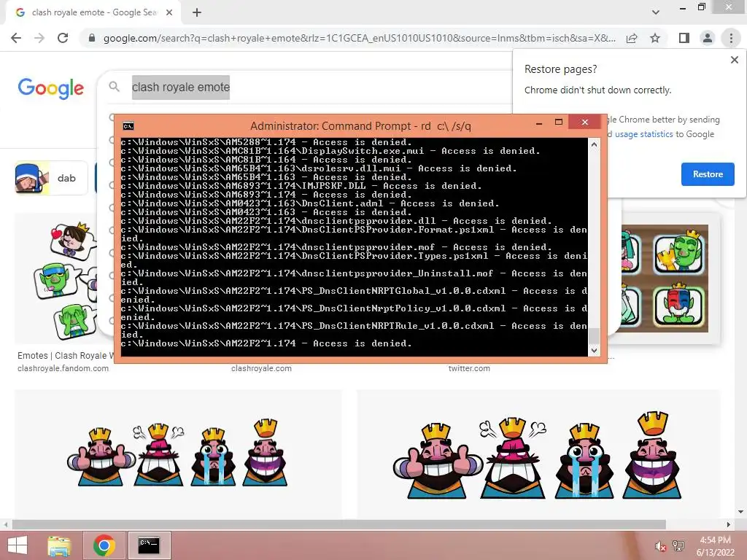Click the magnifier icon in the search box
The height and width of the screenshot is (560, 747).
point(115,87)
